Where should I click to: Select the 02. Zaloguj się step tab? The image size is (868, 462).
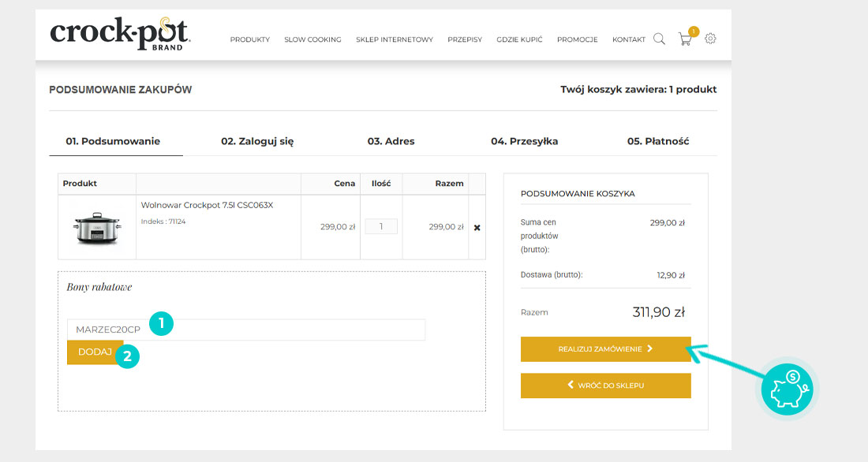click(257, 141)
